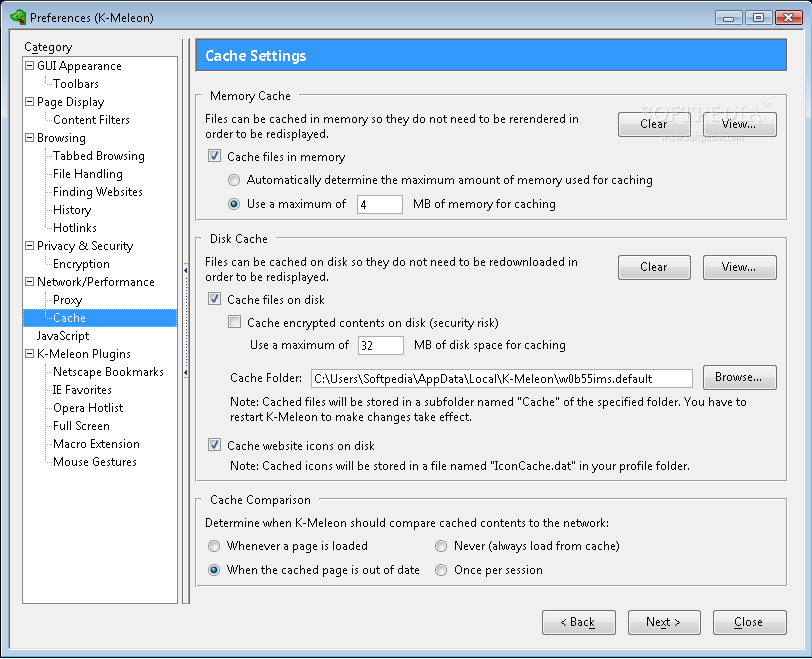Viewport: 812px width, 659px height.
Task: Toggle the Cache files in memory checkbox
Action: coord(214,156)
